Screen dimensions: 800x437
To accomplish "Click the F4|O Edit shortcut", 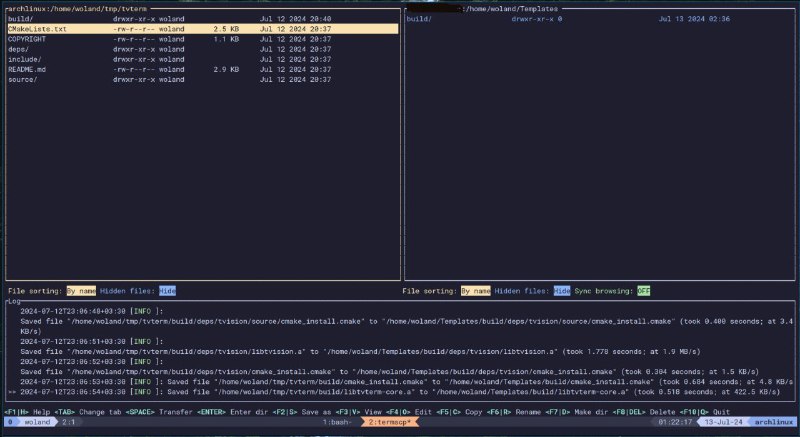I will click(409, 412).
